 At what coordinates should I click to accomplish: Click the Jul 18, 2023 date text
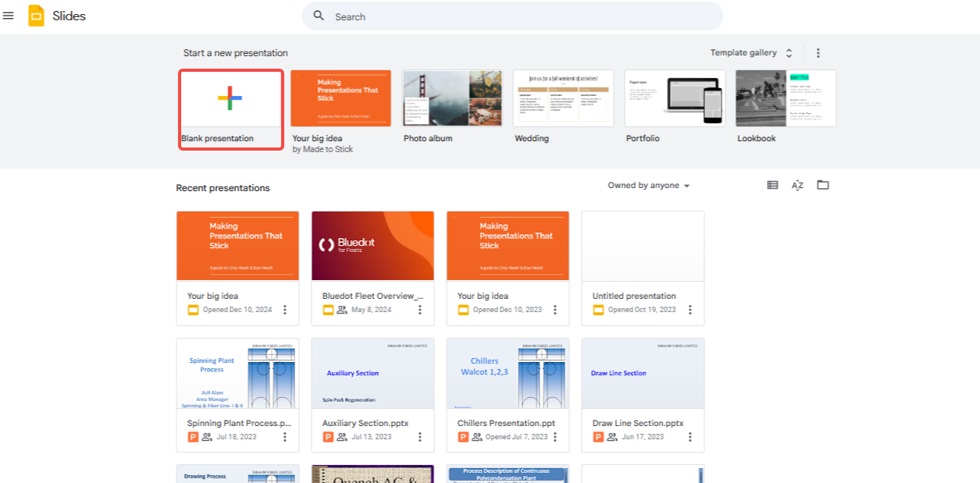[x=237, y=437]
